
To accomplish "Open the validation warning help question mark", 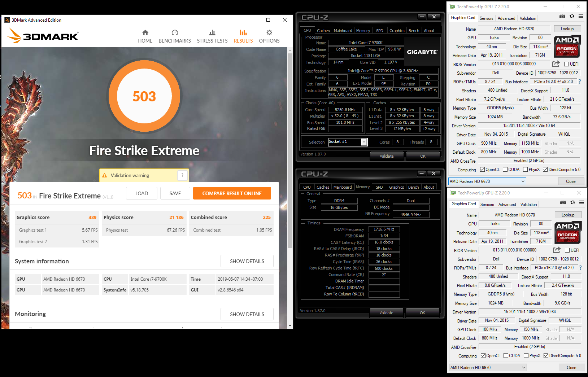I will coord(182,175).
